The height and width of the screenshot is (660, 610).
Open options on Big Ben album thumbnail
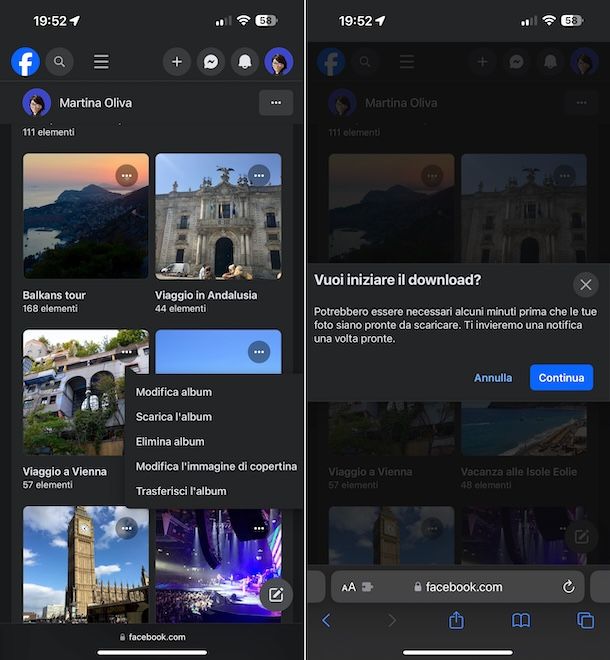[x=127, y=528]
